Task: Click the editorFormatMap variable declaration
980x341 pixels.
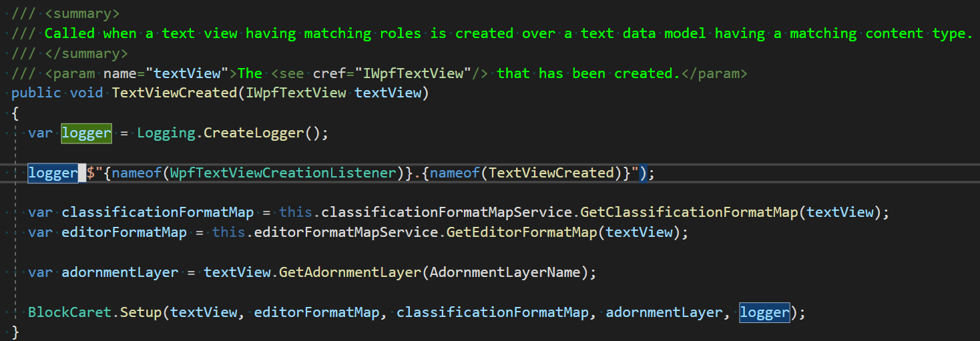Action: [x=124, y=233]
